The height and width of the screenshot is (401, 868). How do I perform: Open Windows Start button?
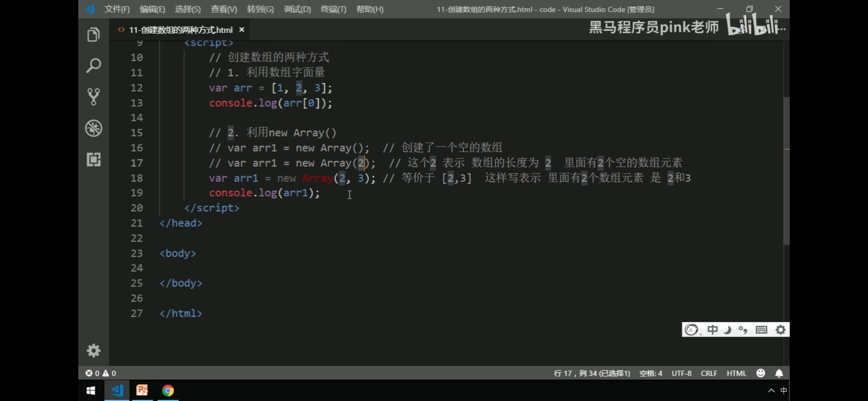click(x=91, y=391)
